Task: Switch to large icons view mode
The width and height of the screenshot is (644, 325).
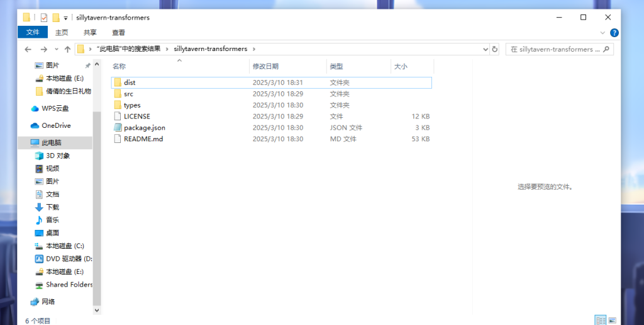Action: (613, 320)
